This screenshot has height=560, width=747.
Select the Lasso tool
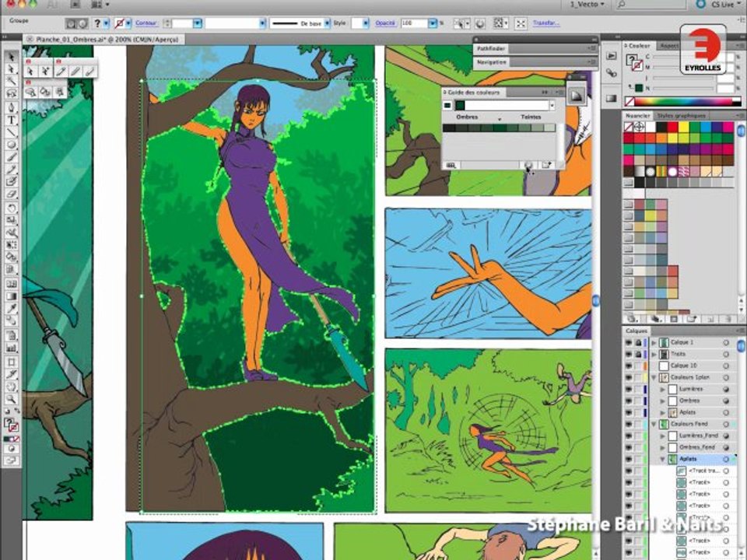pyautogui.click(x=12, y=94)
